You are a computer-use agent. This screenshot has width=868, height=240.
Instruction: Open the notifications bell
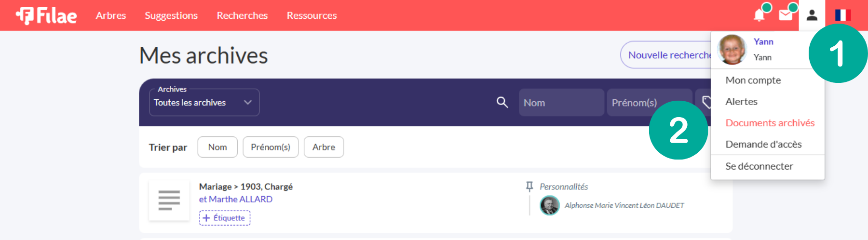pos(759,15)
